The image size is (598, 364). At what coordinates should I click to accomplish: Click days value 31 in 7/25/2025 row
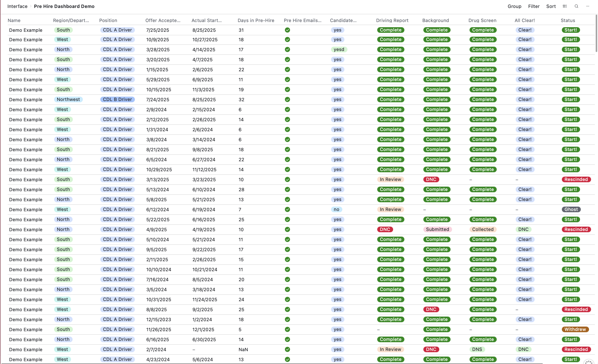(241, 30)
